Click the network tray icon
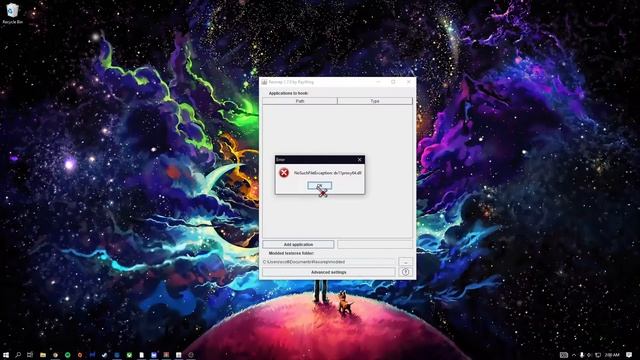Image resolution: width=640 pixels, height=360 pixels. coord(598,355)
